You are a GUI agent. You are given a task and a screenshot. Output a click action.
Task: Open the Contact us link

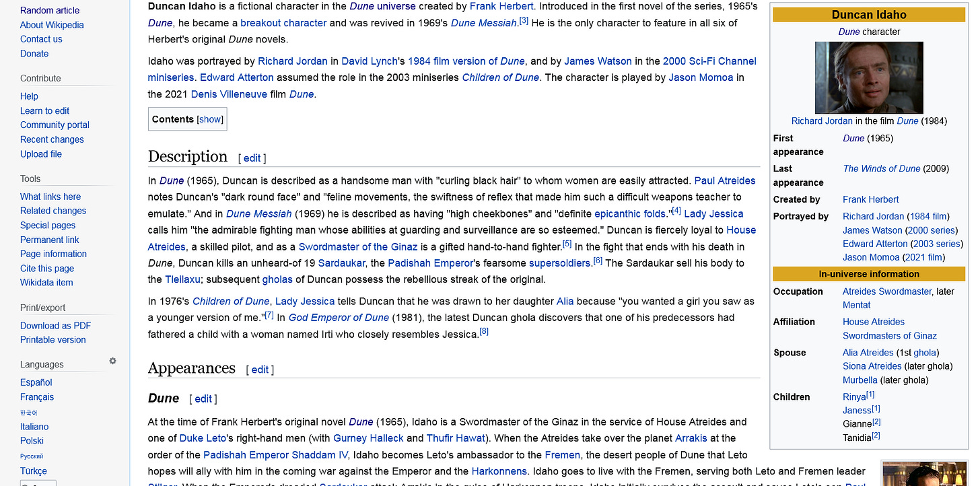coord(41,39)
